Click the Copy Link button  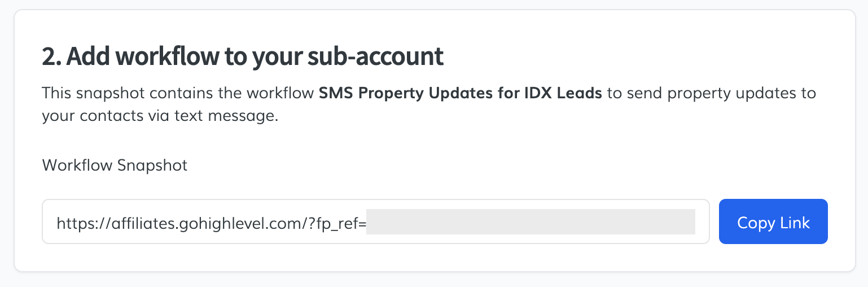[x=773, y=222]
